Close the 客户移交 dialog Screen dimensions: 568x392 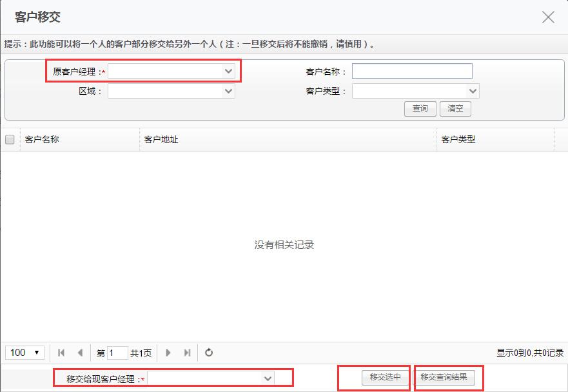(548, 17)
